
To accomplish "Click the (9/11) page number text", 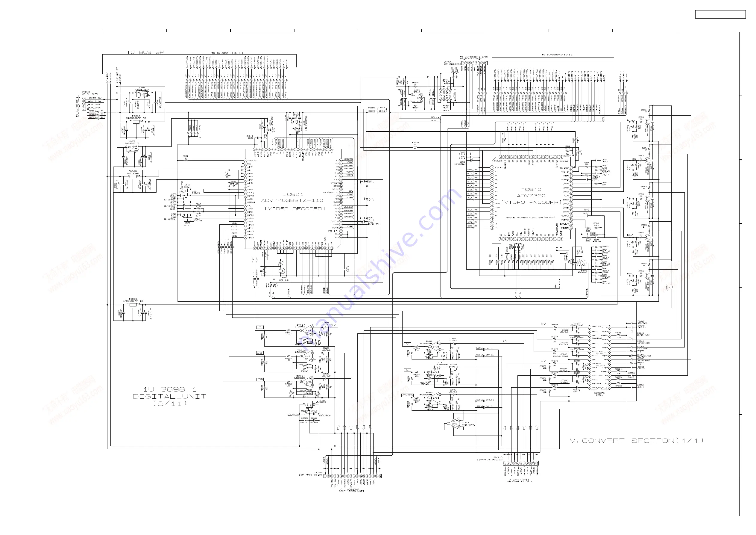I will coord(170,403).
